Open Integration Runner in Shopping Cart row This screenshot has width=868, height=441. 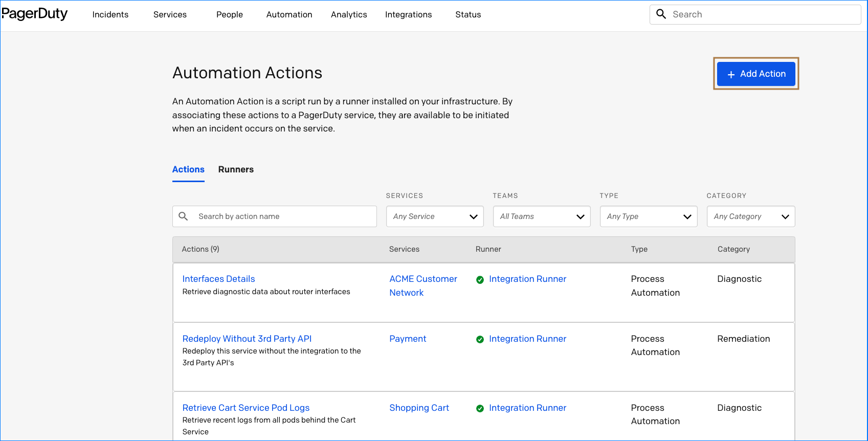point(527,408)
